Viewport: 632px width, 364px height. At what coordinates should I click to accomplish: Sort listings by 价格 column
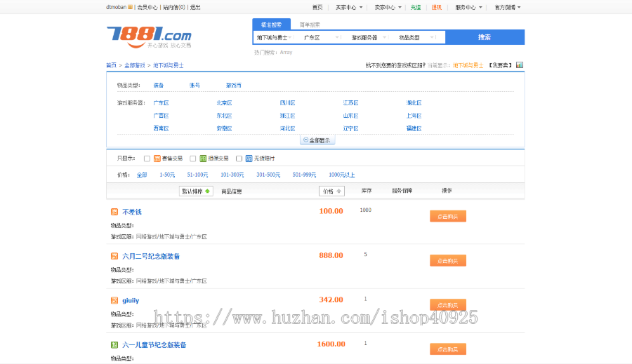331,191
